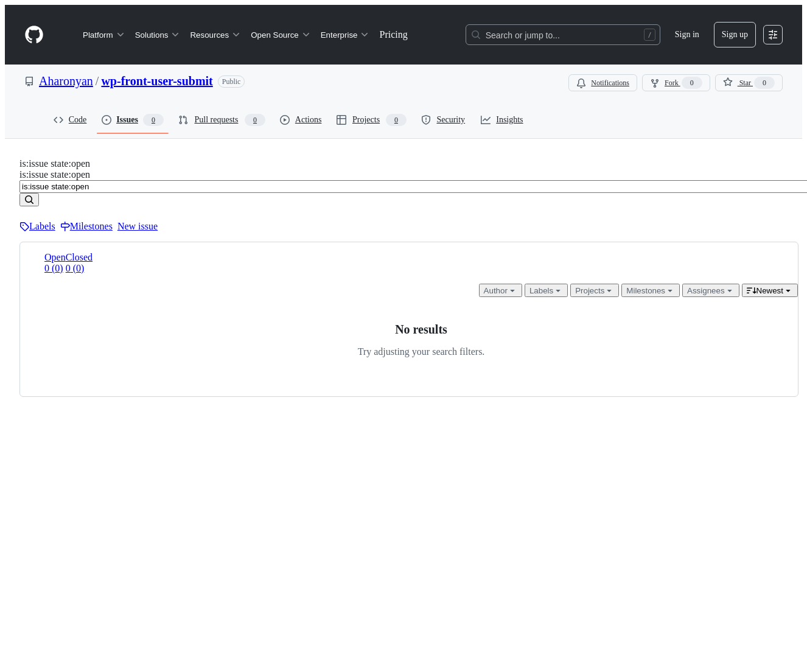The width and height of the screenshot is (807, 672).
Task: Click Sign in
Action: click(x=686, y=35)
